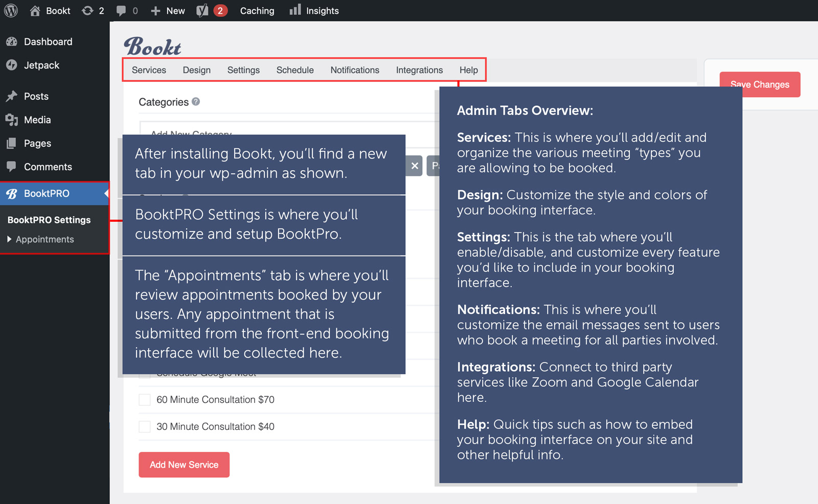
Task: Click the X remove category button
Action: tap(415, 166)
